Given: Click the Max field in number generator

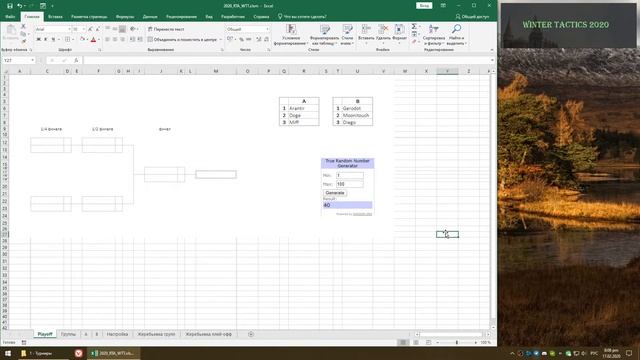Looking at the screenshot, I should [349, 184].
